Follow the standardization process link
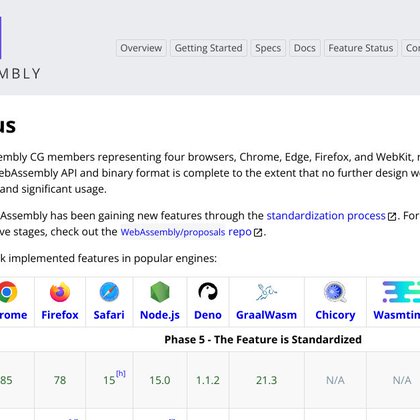The height and width of the screenshot is (420, 420). [326, 216]
